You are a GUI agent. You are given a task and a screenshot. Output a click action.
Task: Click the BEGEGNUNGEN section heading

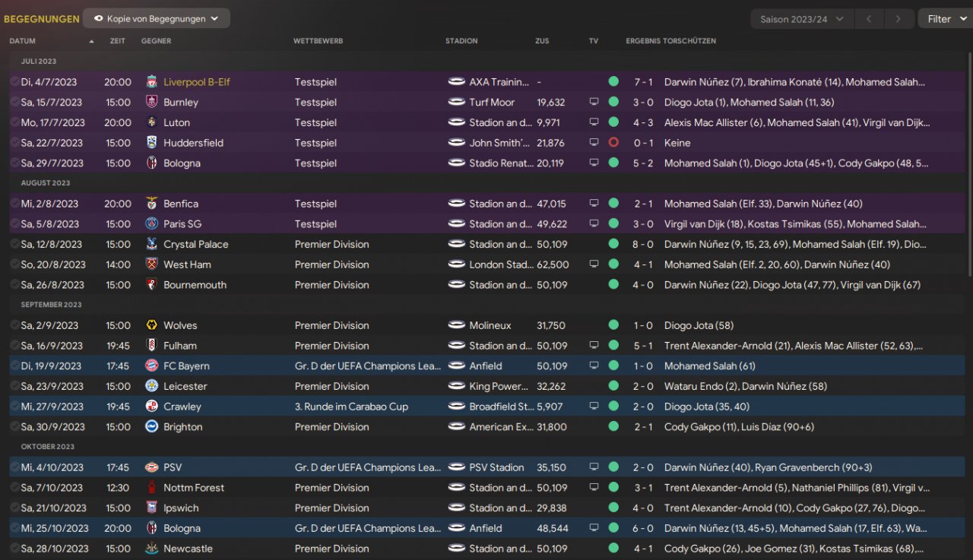pyautogui.click(x=42, y=19)
